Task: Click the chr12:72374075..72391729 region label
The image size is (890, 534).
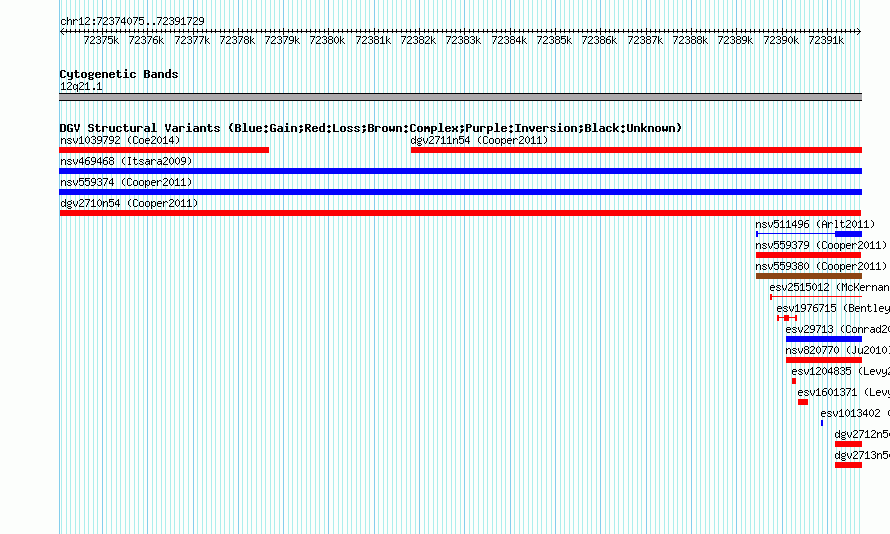Action: pos(132,21)
